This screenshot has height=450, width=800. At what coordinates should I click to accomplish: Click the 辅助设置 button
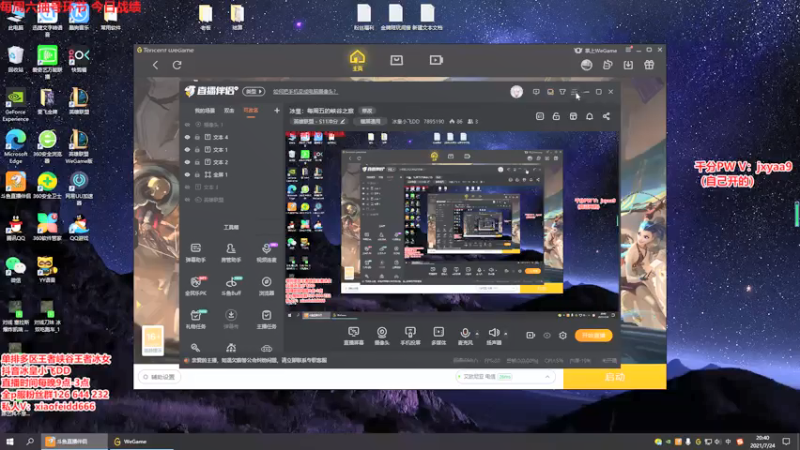point(159,377)
